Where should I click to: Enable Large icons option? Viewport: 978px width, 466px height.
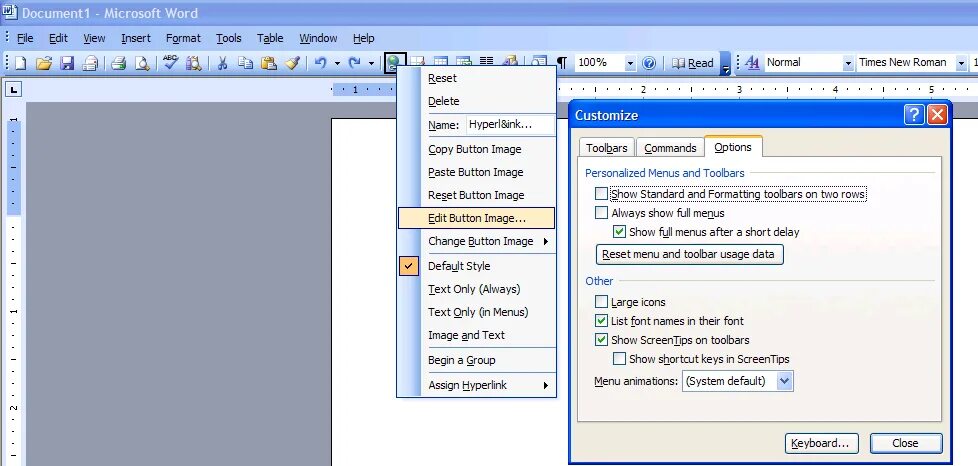pos(601,302)
